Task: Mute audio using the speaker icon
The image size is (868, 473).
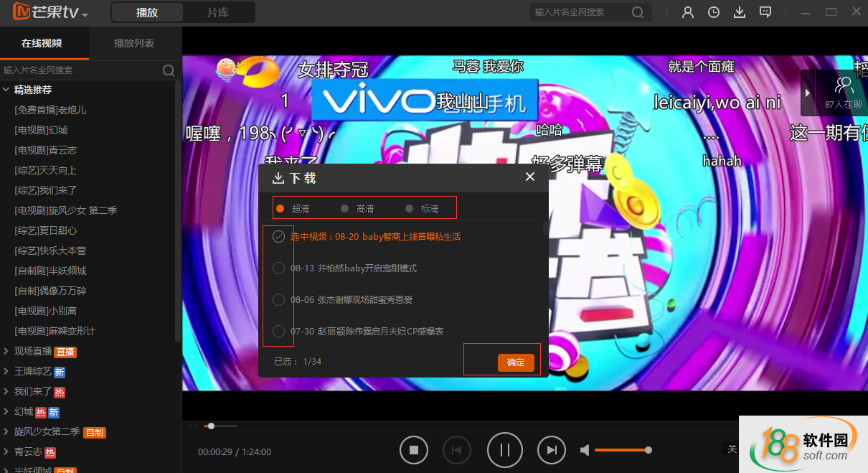Action: (x=585, y=450)
